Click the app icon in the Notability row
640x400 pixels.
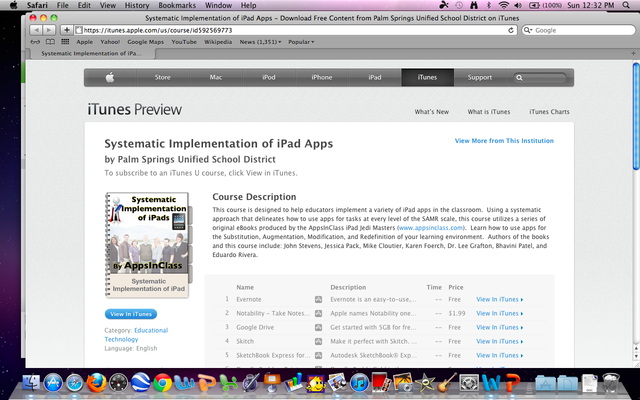pyautogui.click(x=318, y=313)
